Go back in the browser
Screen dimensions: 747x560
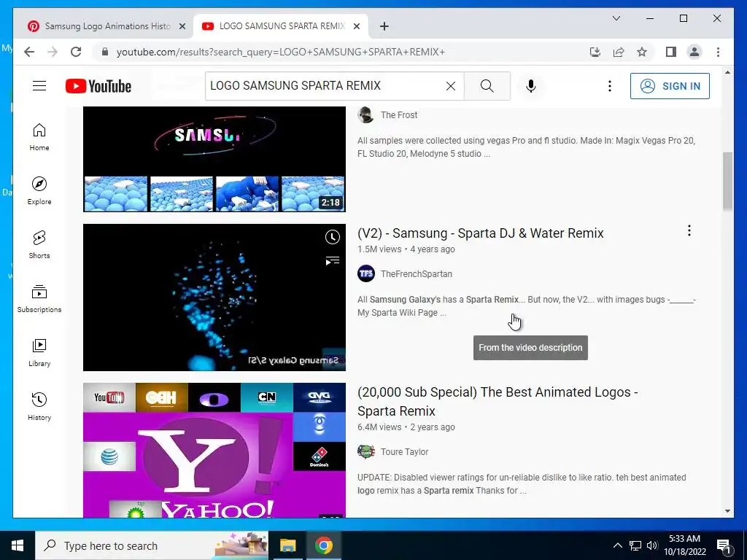coord(29,52)
